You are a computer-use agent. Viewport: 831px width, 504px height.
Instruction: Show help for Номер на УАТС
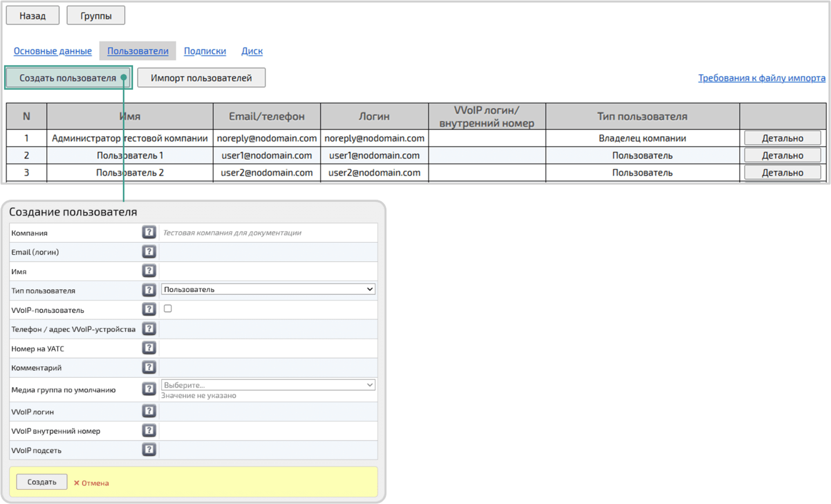pos(149,348)
